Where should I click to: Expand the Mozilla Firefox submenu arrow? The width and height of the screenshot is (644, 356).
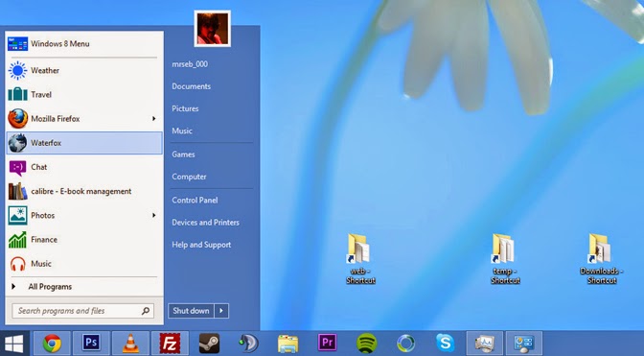(x=154, y=118)
